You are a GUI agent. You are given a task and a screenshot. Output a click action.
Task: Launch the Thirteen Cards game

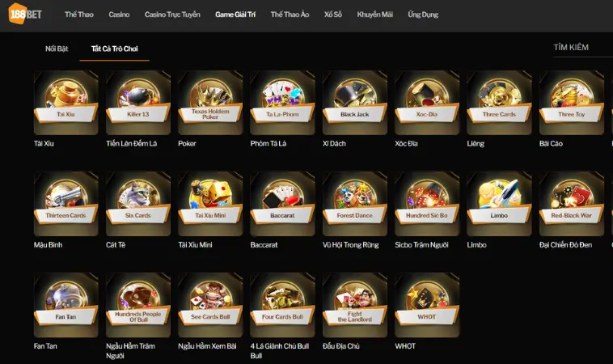[66, 204]
